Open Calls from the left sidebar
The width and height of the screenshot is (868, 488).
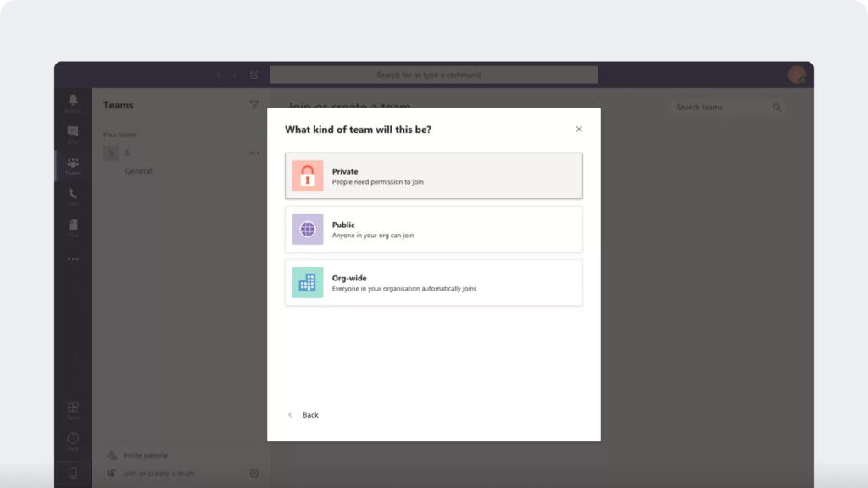(72, 196)
